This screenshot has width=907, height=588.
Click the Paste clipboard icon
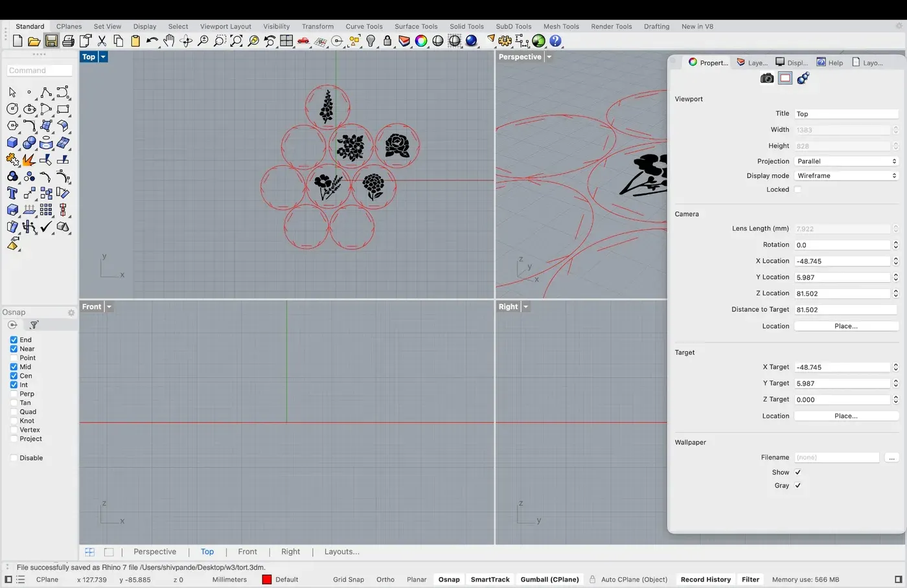pyautogui.click(x=135, y=41)
